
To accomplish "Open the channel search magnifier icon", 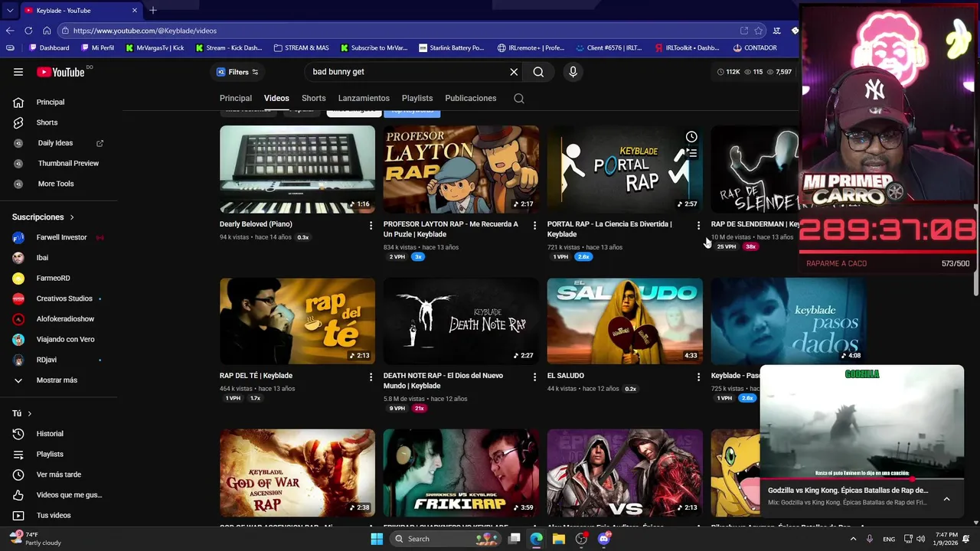I will tap(519, 98).
